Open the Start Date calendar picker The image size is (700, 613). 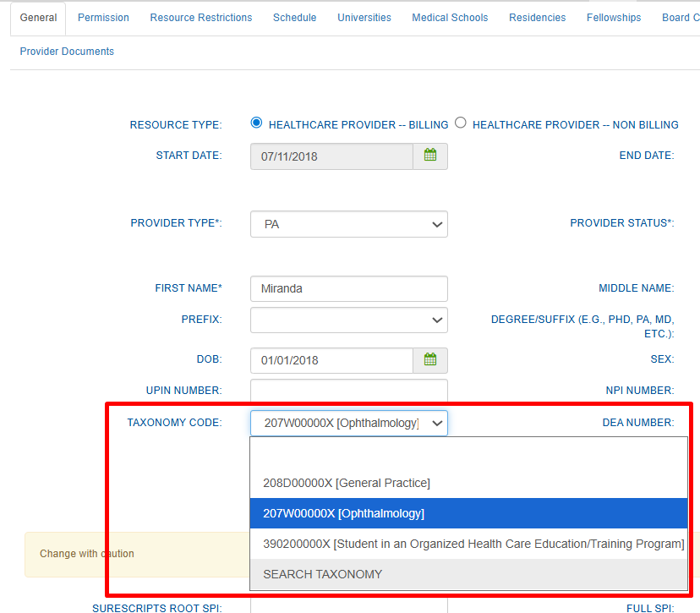[x=430, y=156]
